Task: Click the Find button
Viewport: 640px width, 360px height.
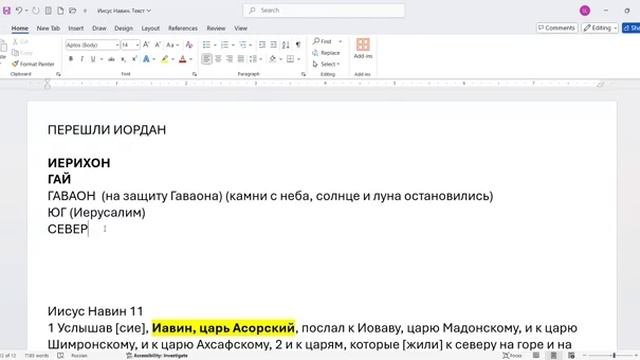Action: [x=322, y=41]
